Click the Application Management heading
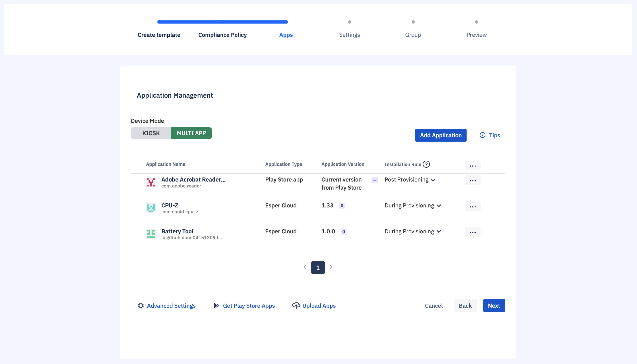The image size is (637, 364). 174,95
